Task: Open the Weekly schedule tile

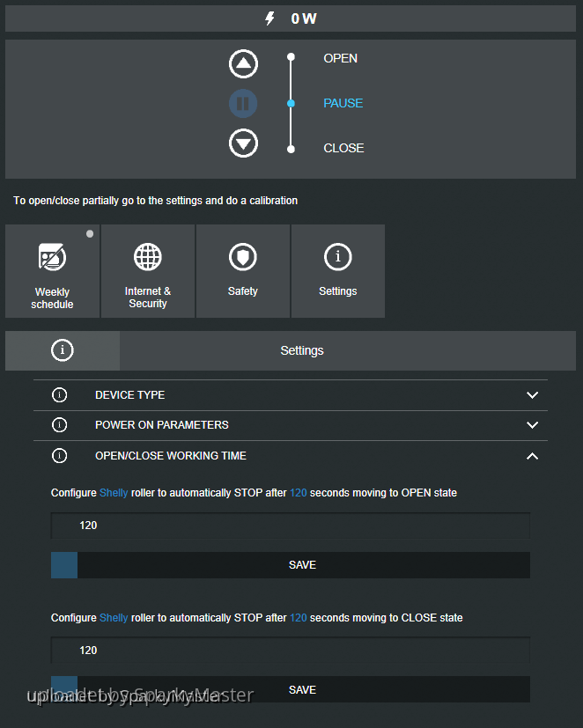Action: 53,271
